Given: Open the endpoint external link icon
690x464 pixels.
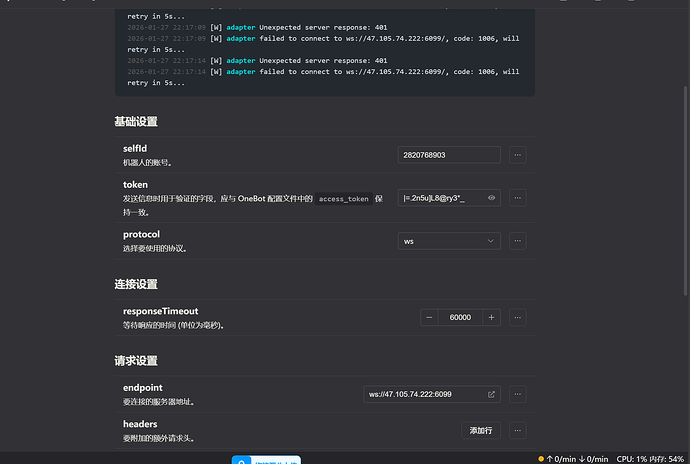Looking at the screenshot, I should pyautogui.click(x=491, y=394).
